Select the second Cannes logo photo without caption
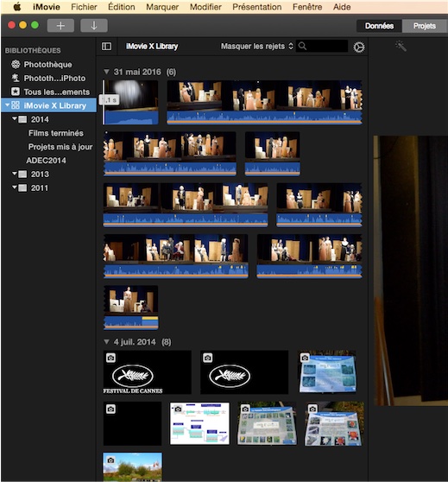The image size is (448, 482). click(244, 372)
